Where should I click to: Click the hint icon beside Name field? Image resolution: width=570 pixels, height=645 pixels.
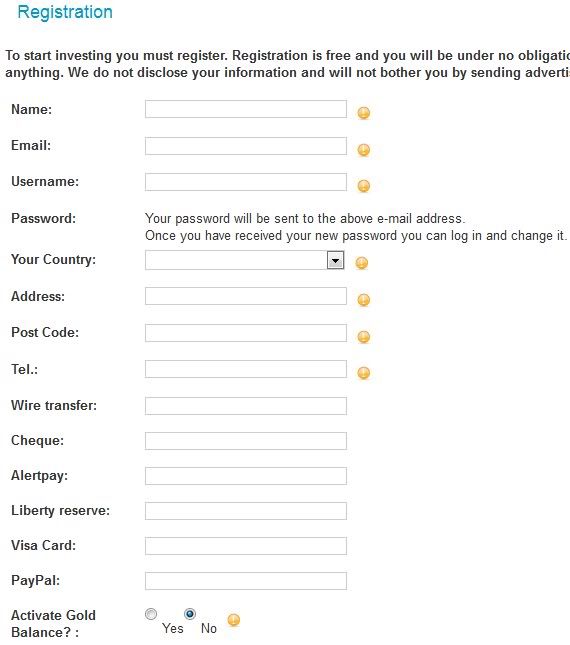click(x=364, y=113)
